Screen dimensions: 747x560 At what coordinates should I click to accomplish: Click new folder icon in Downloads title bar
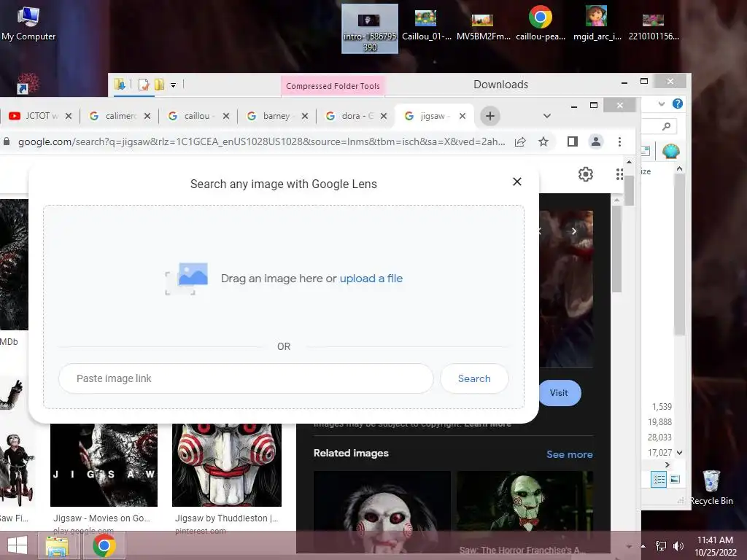coord(159,85)
